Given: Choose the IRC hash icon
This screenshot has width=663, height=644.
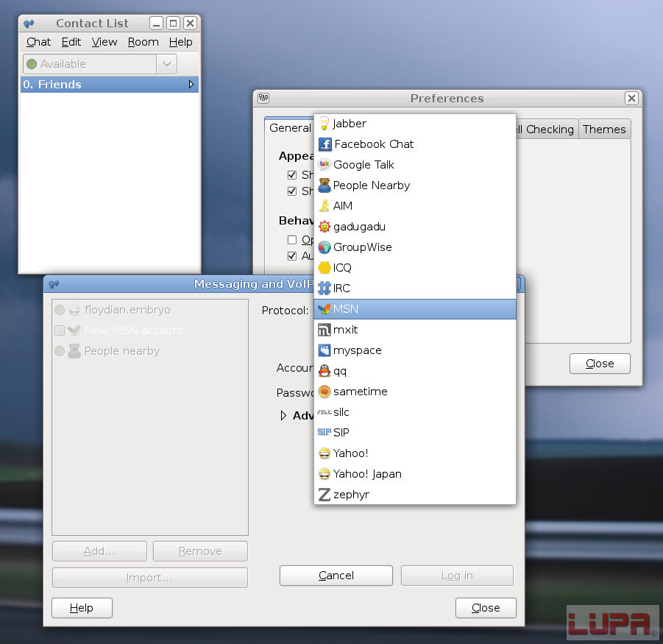Looking at the screenshot, I should (325, 289).
